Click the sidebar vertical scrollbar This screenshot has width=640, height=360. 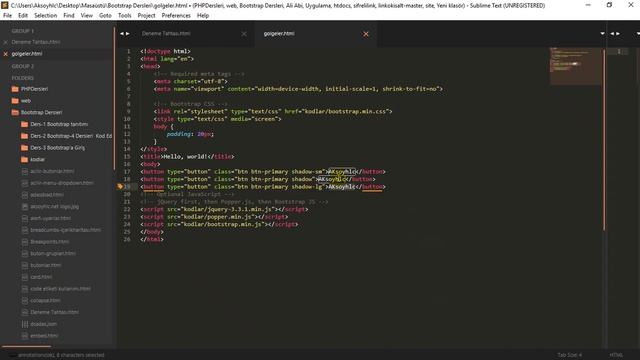click(115, 98)
